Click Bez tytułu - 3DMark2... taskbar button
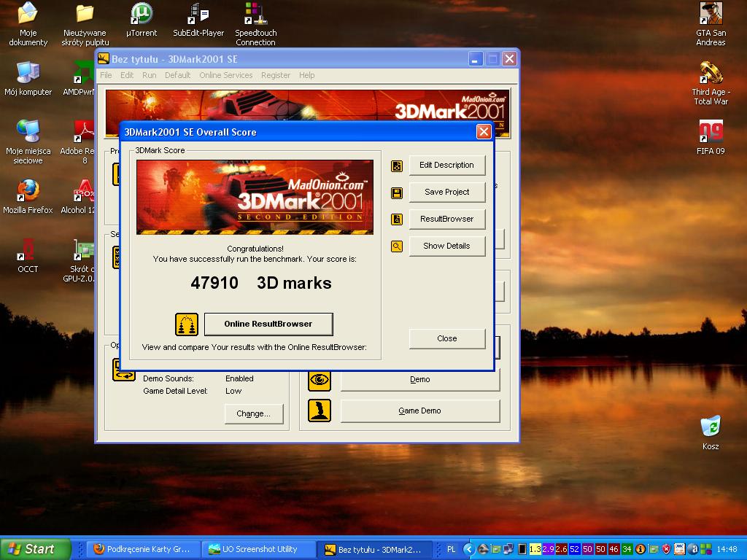Screen dimensions: 747x560 (x=376, y=549)
